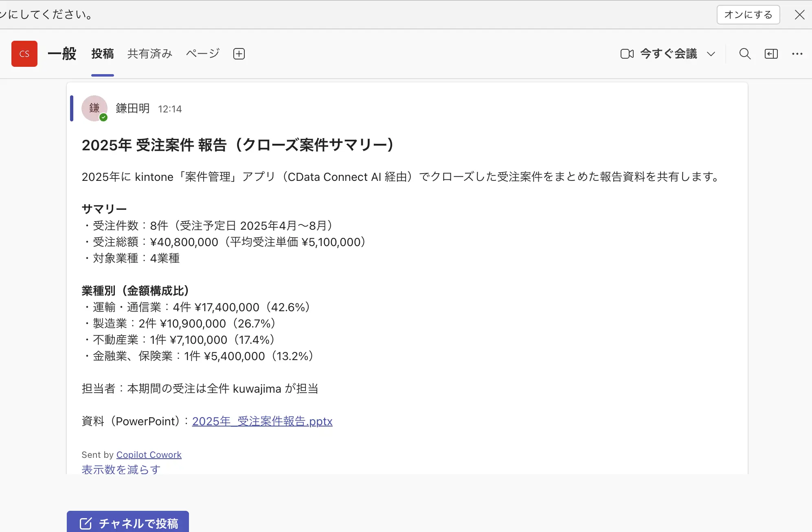This screenshot has width=812, height=532.
Task: Click the 運輸・通信業 line
Action: (x=197, y=307)
